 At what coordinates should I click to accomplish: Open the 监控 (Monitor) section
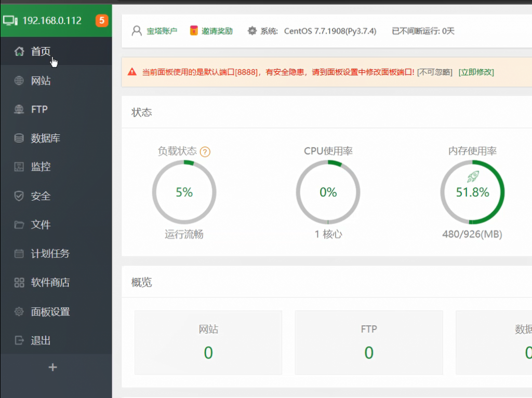click(x=41, y=167)
